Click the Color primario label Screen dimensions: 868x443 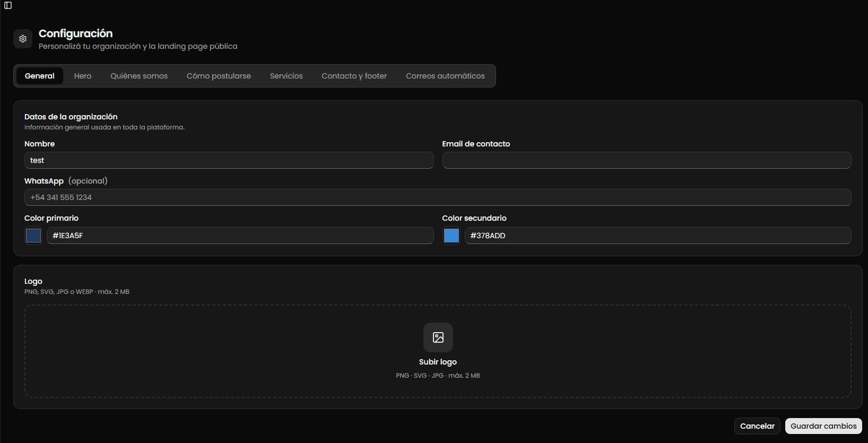[51, 218]
